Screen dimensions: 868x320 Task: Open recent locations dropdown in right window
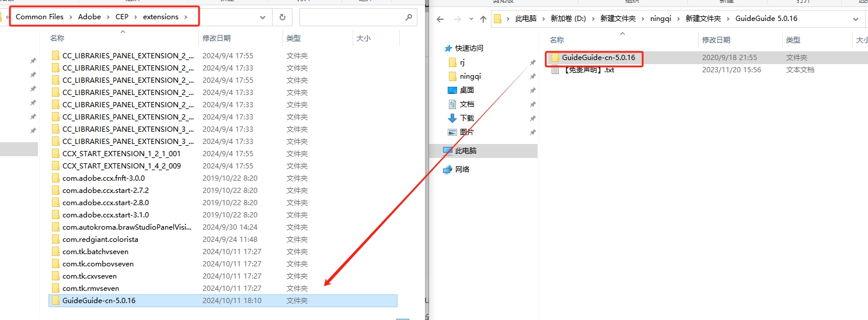point(470,19)
